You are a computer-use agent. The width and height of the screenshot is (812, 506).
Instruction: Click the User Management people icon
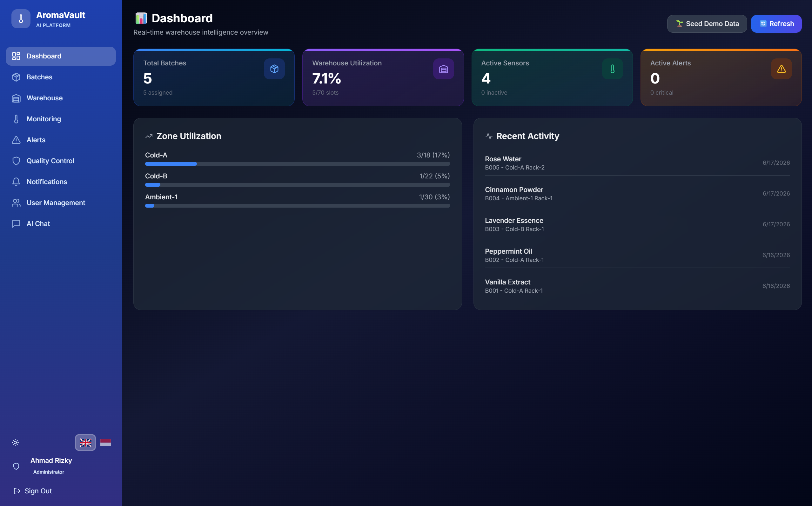pos(16,203)
